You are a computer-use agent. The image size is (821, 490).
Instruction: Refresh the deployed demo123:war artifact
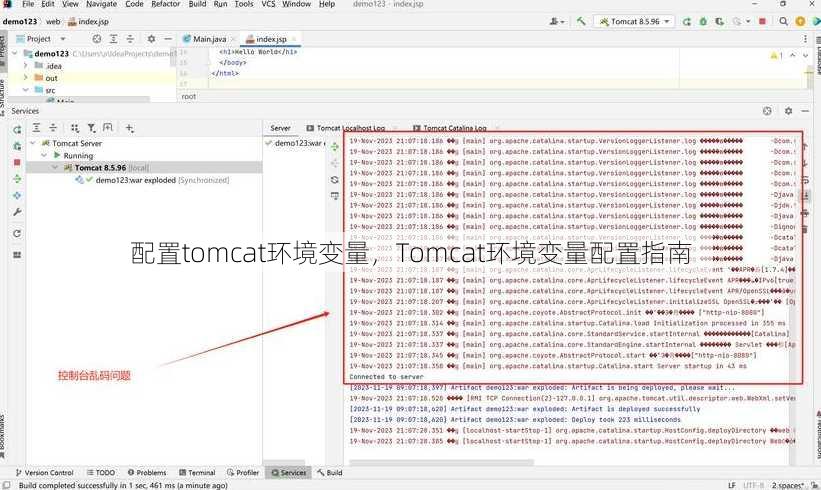point(335,180)
